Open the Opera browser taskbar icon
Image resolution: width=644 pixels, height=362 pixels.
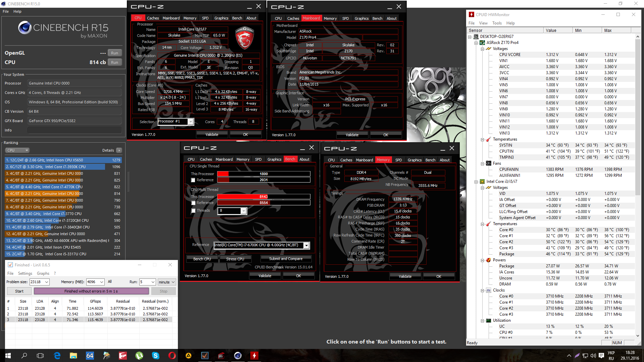click(172, 355)
